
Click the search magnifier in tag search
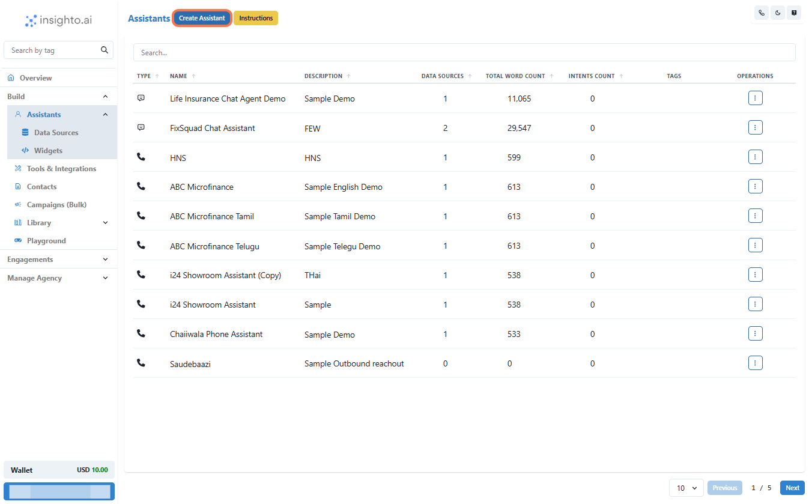coord(105,50)
